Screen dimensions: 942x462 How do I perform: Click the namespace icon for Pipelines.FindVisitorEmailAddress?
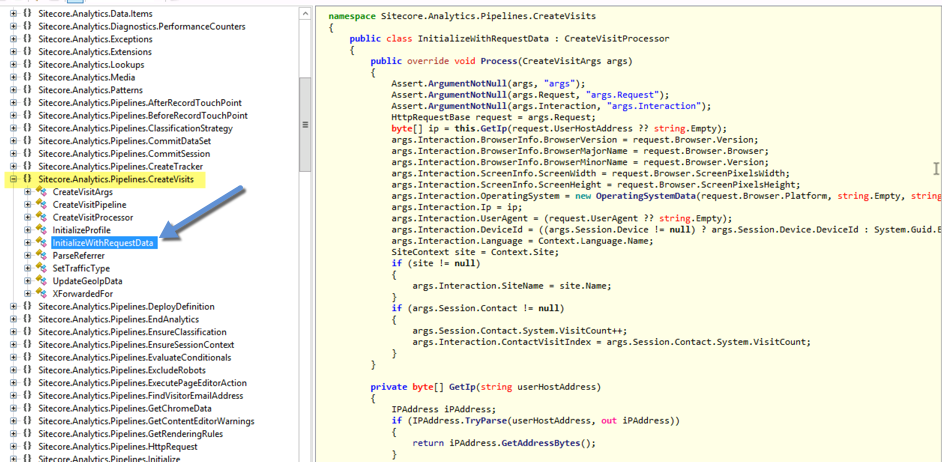click(27, 395)
